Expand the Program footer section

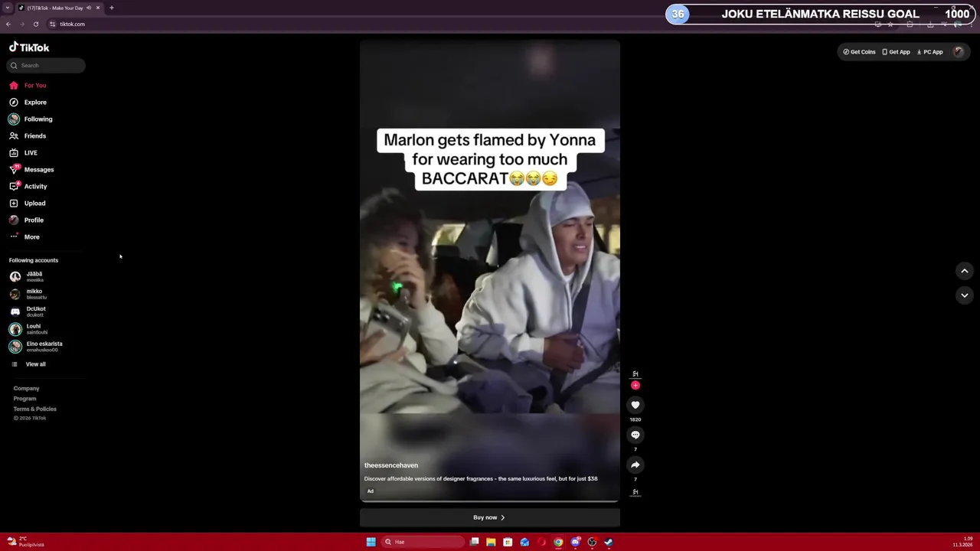[24, 398]
